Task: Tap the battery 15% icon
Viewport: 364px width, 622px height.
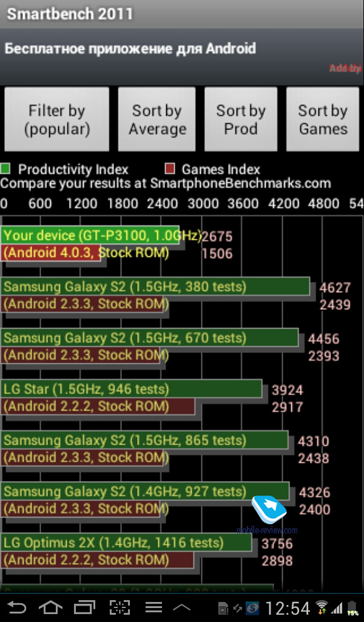Action: click(x=352, y=607)
